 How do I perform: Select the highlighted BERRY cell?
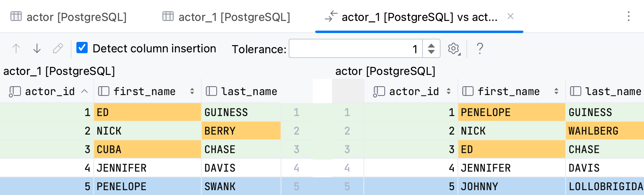240,131
